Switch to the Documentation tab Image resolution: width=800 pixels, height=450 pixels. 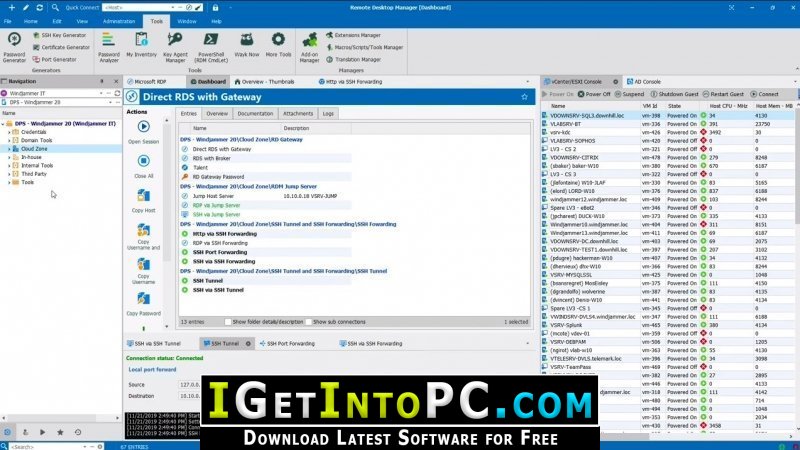pos(255,114)
